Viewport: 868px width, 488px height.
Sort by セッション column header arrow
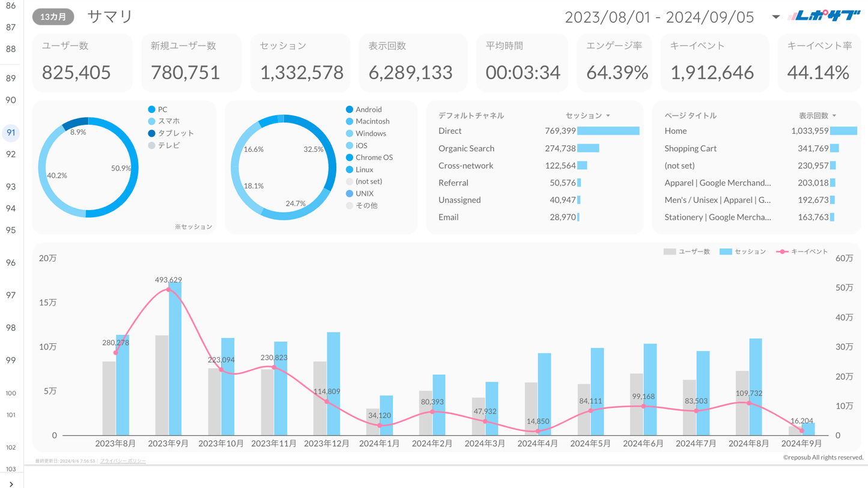608,116
